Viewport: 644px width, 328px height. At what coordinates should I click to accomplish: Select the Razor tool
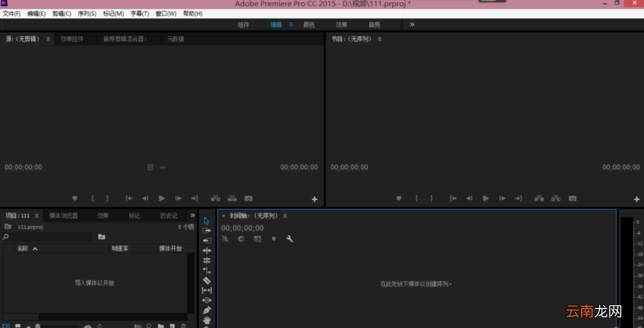pyautogui.click(x=206, y=280)
